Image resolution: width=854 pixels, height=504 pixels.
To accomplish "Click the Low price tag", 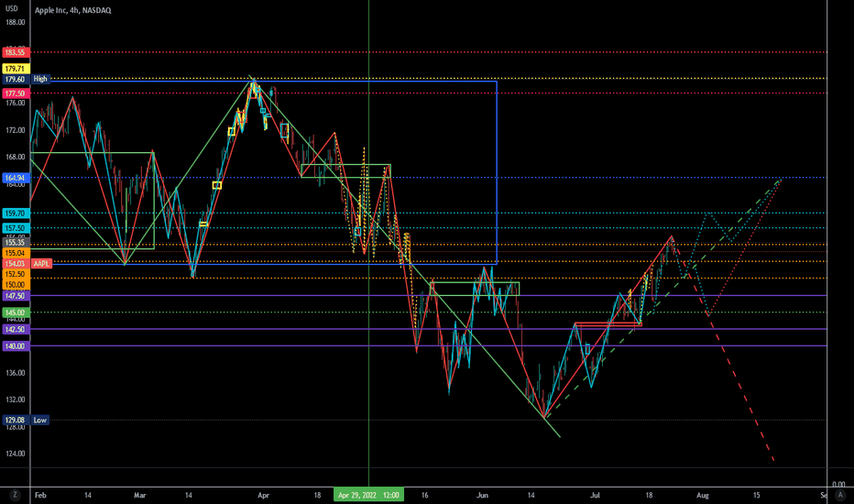I will point(39,420).
